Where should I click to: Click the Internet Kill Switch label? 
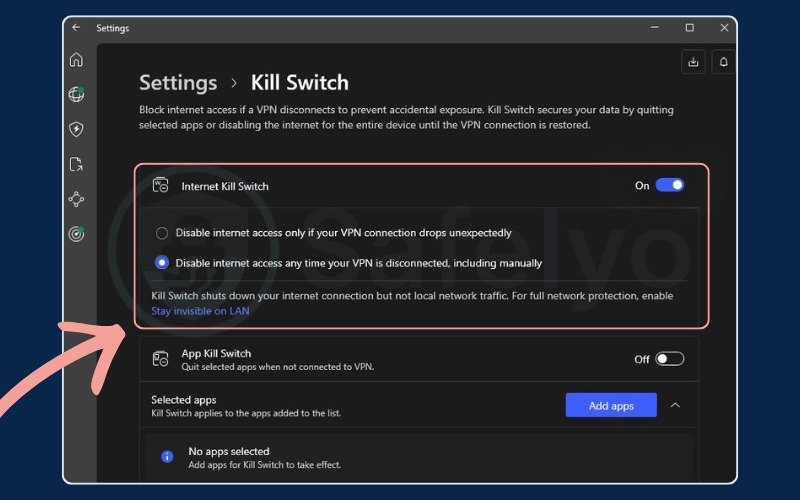pyautogui.click(x=225, y=186)
